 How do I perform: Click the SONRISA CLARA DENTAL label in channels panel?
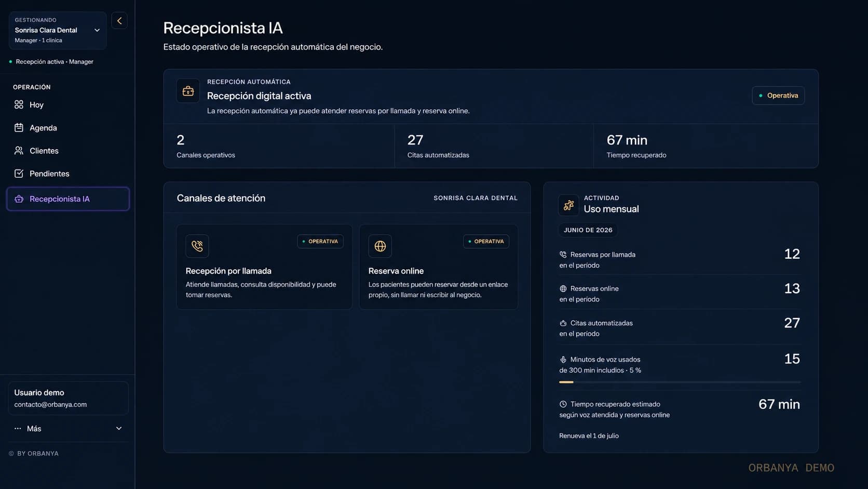(476, 198)
